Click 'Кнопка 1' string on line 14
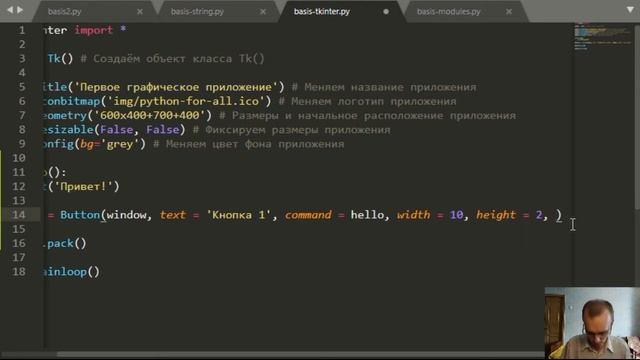This screenshot has width=640, height=360. (239, 215)
